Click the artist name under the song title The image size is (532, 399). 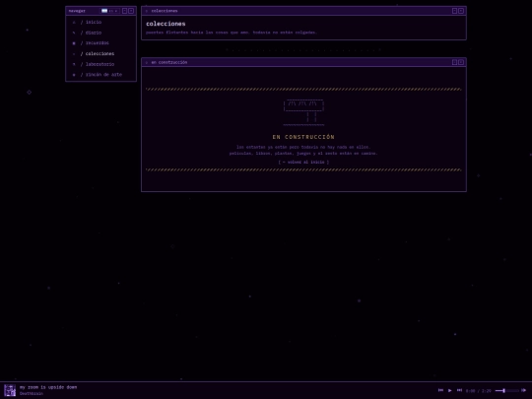32,393
